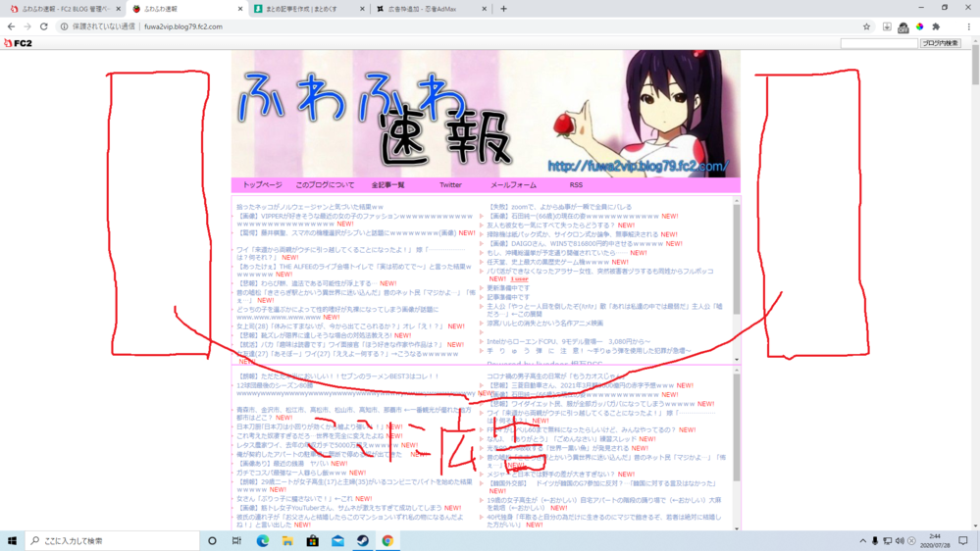
Task: Click the back navigation arrow
Action: [x=11, y=26]
